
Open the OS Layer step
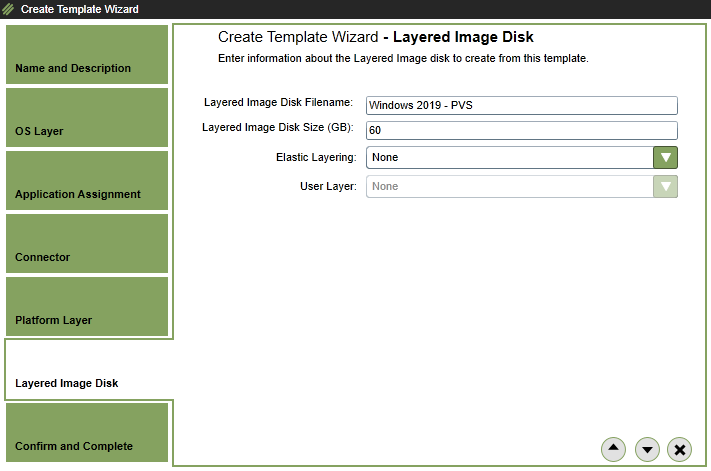(x=87, y=118)
